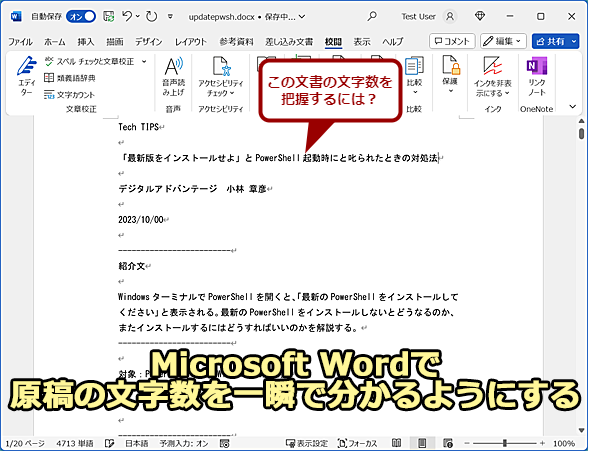Open the 類義語辞典 thesaurus
The height and width of the screenshot is (452, 589).
pyautogui.click(x=70, y=78)
